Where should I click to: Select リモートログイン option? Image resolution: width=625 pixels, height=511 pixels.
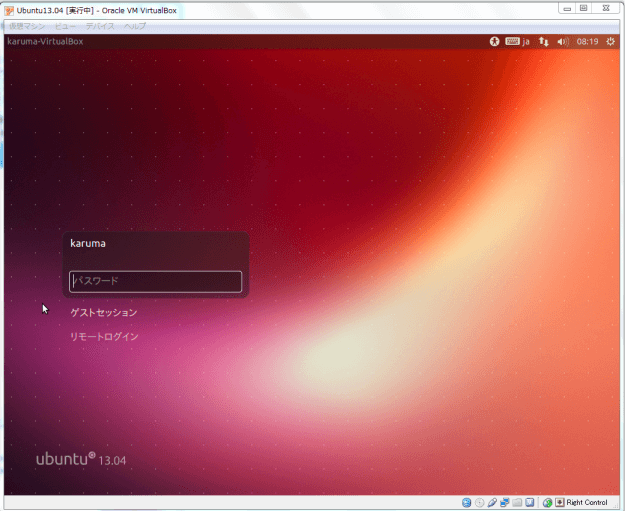tap(104, 336)
